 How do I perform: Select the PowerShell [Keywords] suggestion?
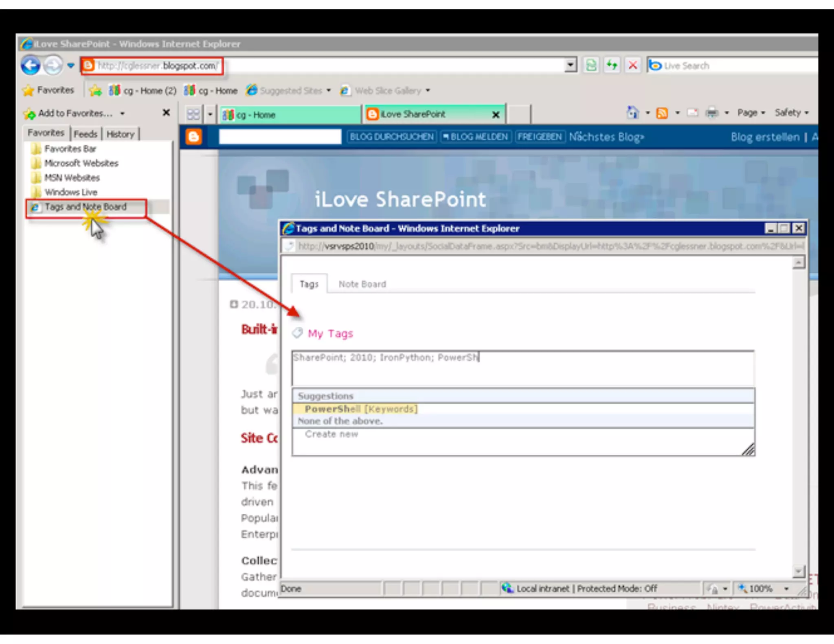pyautogui.click(x=361, y=409)
